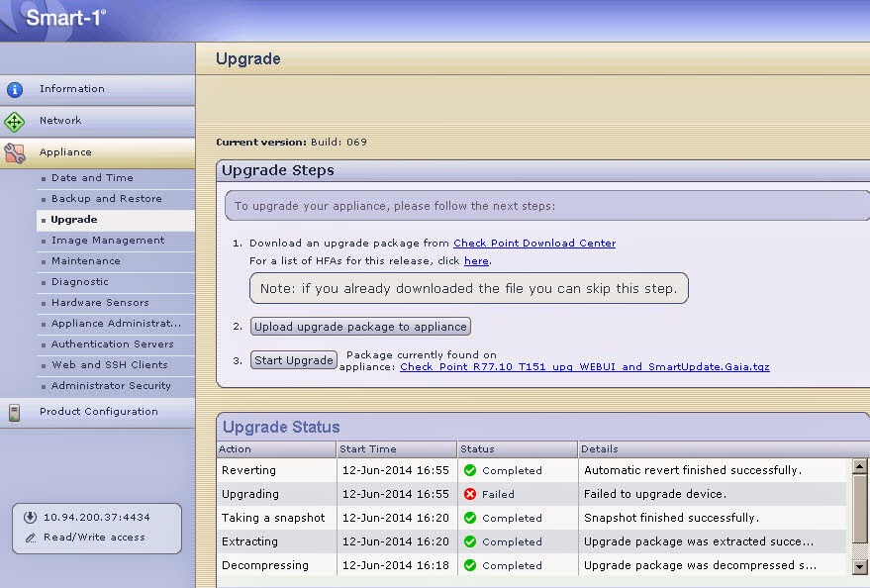Screen dimensions: 870x588
Task: Follow the Check Point Download Center link
Action: tap(534, 243)
